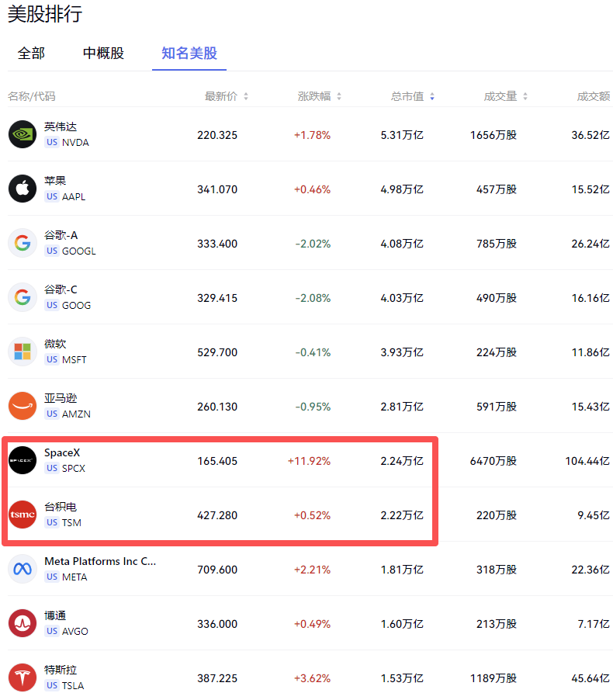Image resolution: width=613 pixels, height=700 pixels.
Task: Click the 名称/代码 column header
Action: pyautogui.click(x=32, y=96)
